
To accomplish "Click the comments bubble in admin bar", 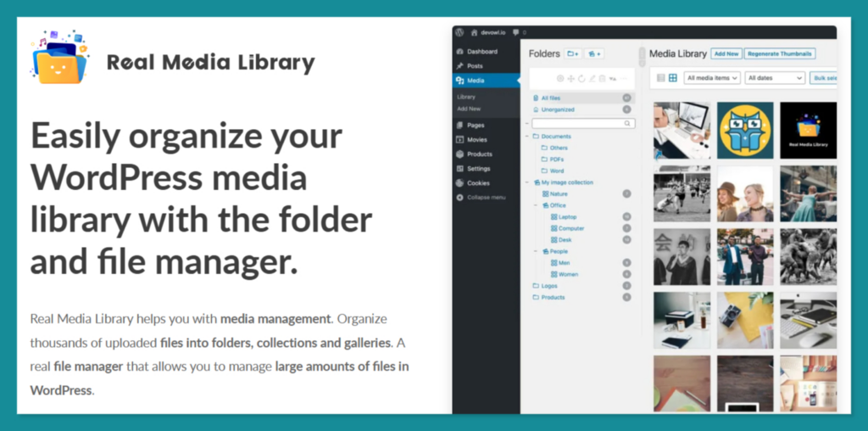I will 516,33.
